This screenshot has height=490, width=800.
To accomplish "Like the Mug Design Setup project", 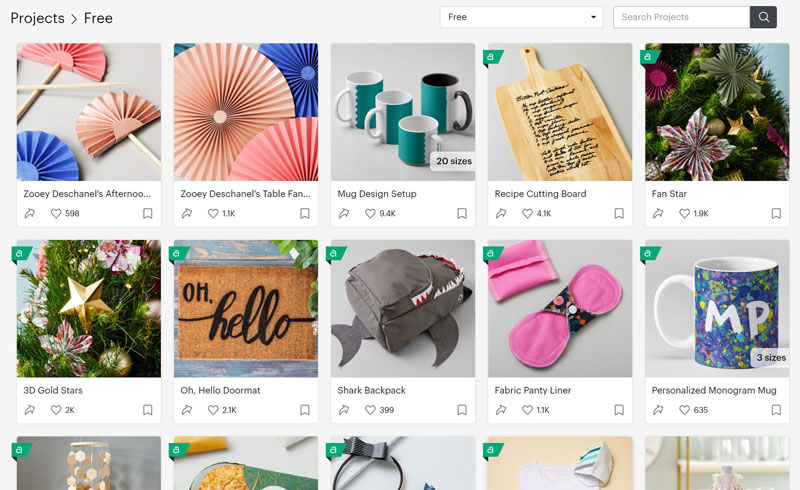I will coord(370,213).
